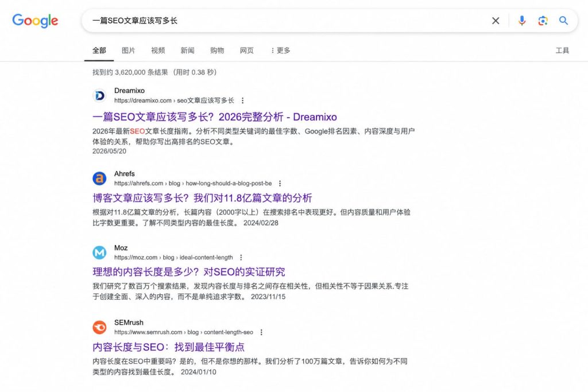Open the 工具 search tools
This screenshot has height=392, width=588.
click(562, 50)
